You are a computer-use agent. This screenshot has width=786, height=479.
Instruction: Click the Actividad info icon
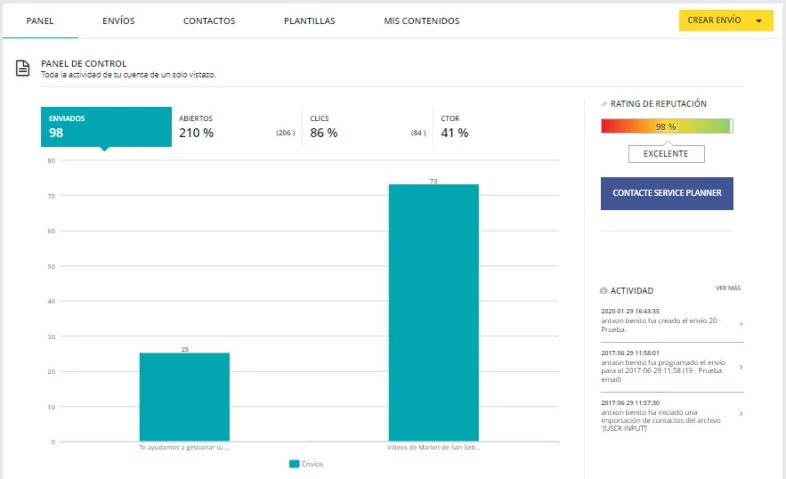click(604, 291)
